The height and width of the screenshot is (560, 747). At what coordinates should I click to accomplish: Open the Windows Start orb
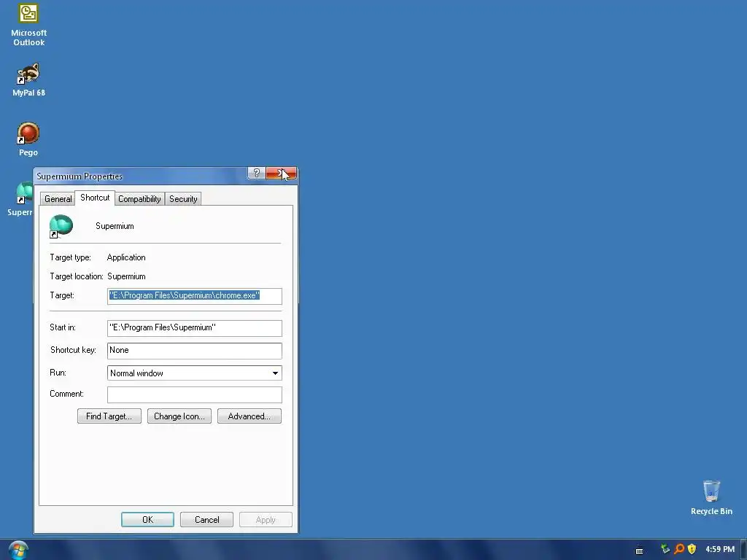pos(18,550)
